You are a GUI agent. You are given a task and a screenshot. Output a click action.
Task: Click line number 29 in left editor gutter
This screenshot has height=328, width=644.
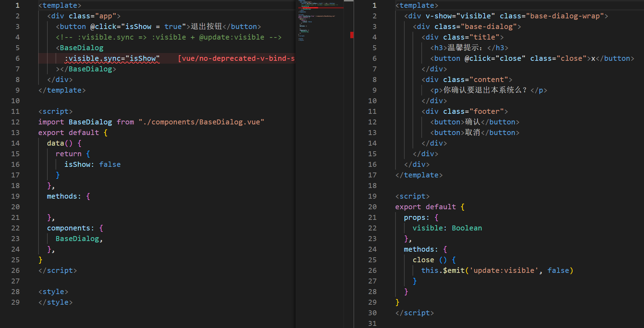pos(16,302)
